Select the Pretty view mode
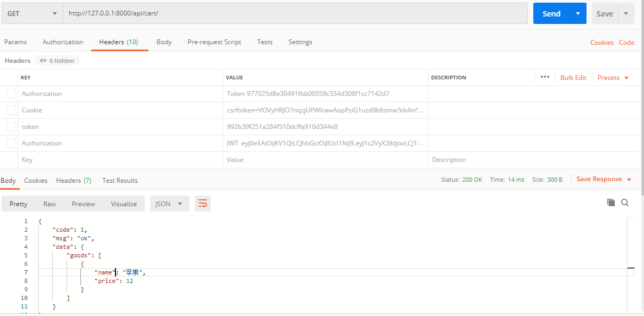644x316 pixels. click(x=19, y=204)
